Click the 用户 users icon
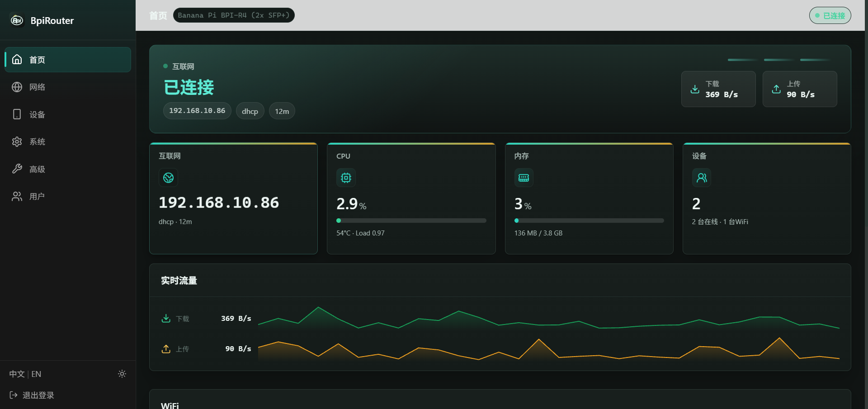Viewport: 868px width, 409px height. (x=17, y=196)
